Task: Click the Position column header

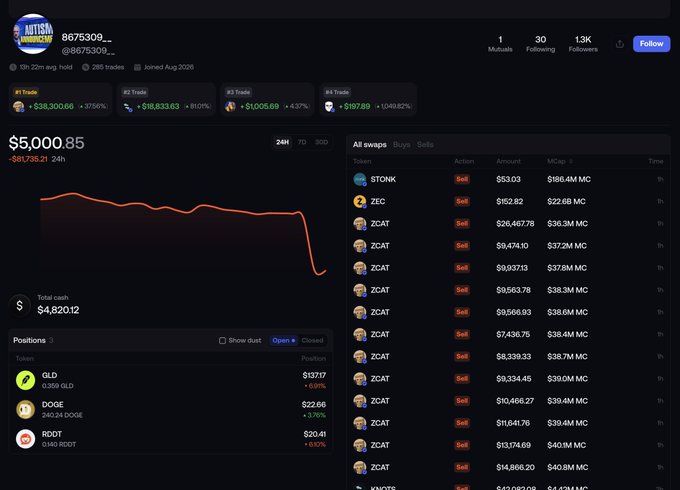Action: (x=313, y=359)
